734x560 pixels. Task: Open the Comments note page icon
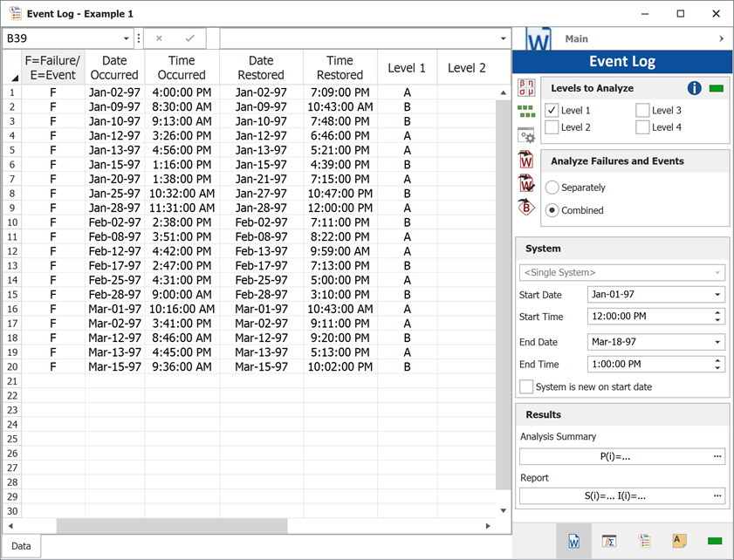[x=679, y=541]
